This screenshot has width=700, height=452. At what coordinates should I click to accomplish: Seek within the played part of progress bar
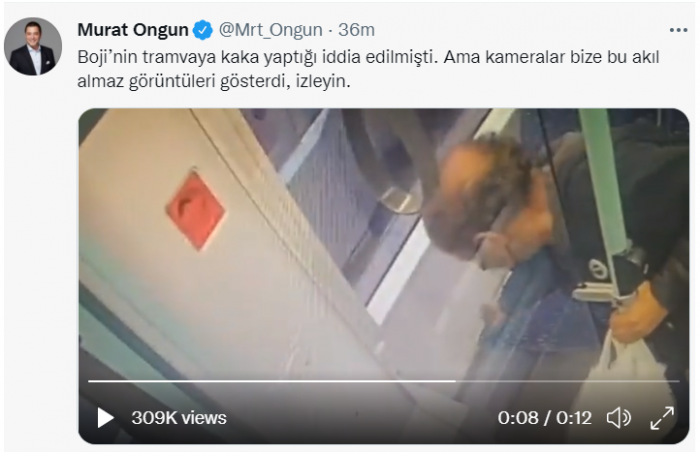271,381
